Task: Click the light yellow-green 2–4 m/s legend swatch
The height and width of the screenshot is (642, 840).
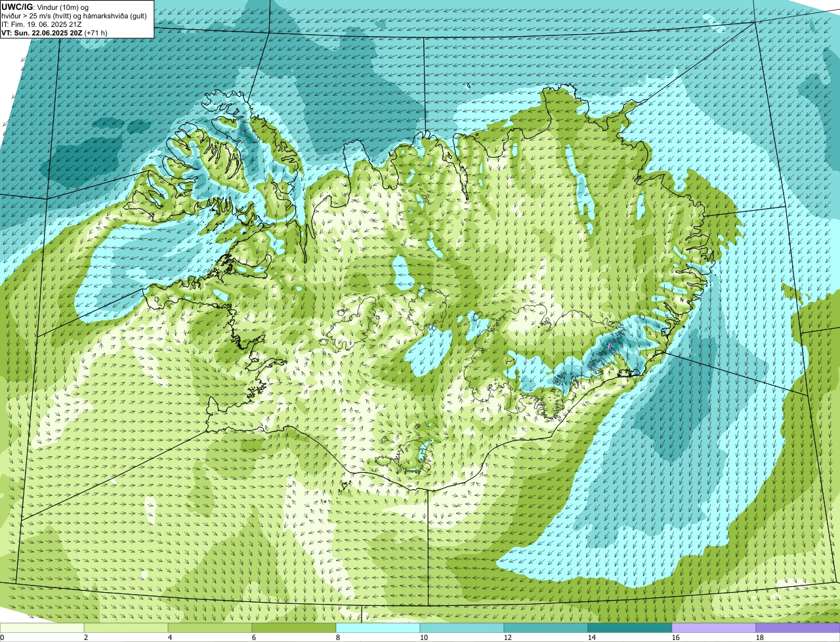Action: pos(126,628)
